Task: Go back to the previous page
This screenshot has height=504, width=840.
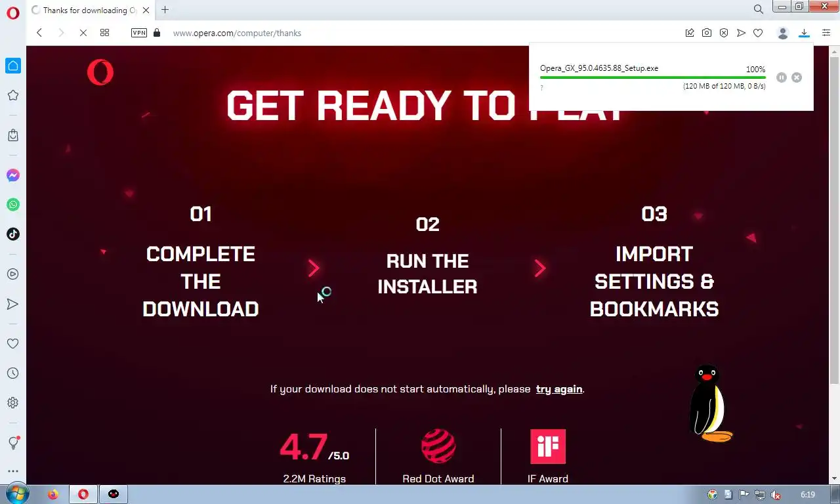Action: [x=39, y=33]
